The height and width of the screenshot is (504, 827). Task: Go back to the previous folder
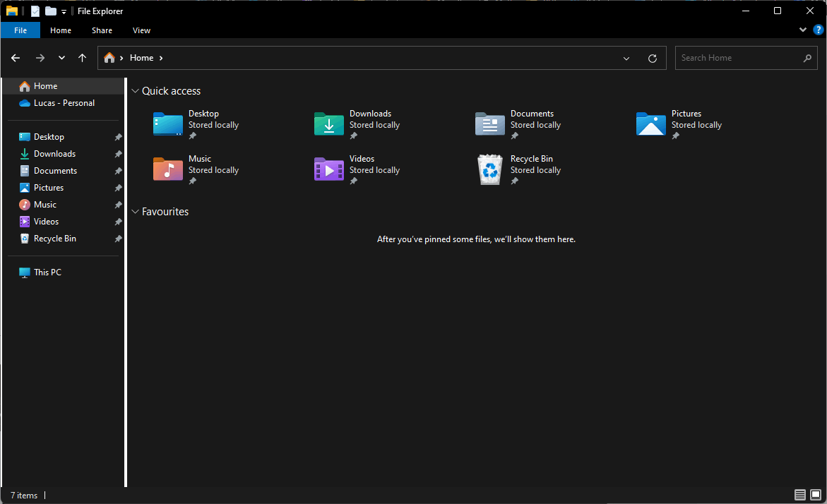coord(15,58)
